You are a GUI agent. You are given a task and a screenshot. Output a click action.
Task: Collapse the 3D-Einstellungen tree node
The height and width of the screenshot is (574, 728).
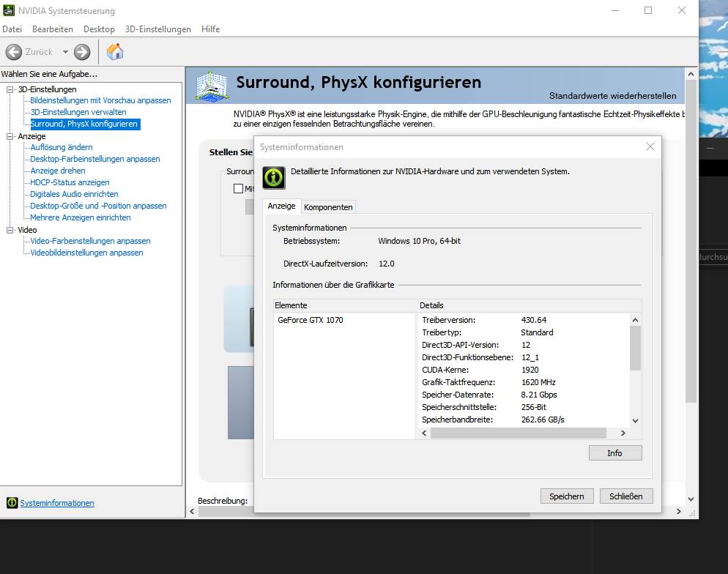[10, 89]
